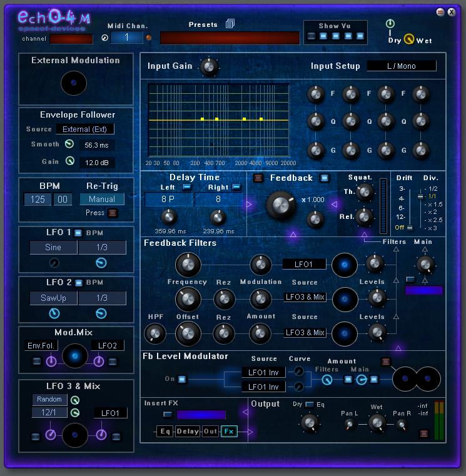Toggle the Fb Level Modulator On switch
This screenshot has height=476, width=466.
[x=182, y=379]
